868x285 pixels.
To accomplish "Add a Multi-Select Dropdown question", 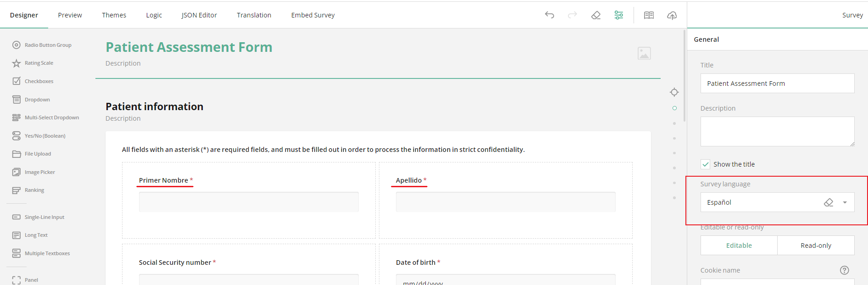I will [x=52, y=117].
